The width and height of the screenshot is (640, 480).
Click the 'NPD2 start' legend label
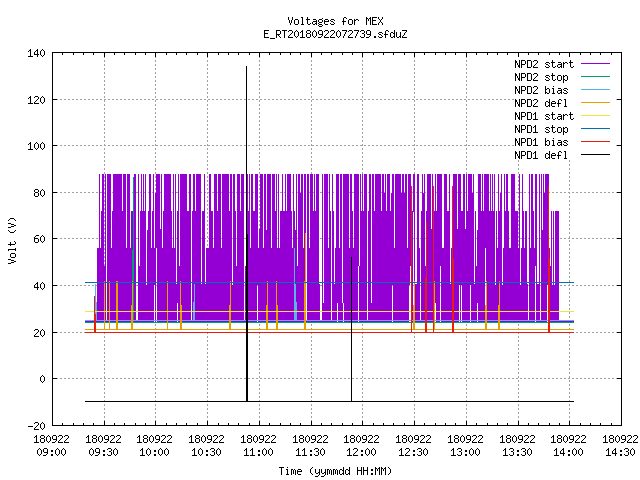point(544,64)
